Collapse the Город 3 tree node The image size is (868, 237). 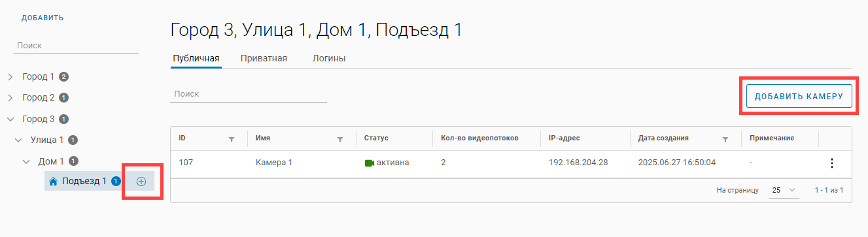pos(10,119)
